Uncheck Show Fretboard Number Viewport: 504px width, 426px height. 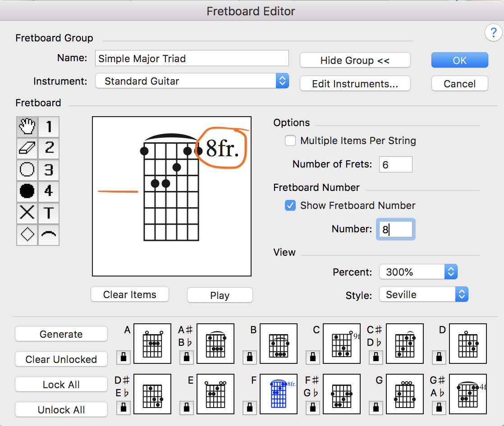coord(290,206)
